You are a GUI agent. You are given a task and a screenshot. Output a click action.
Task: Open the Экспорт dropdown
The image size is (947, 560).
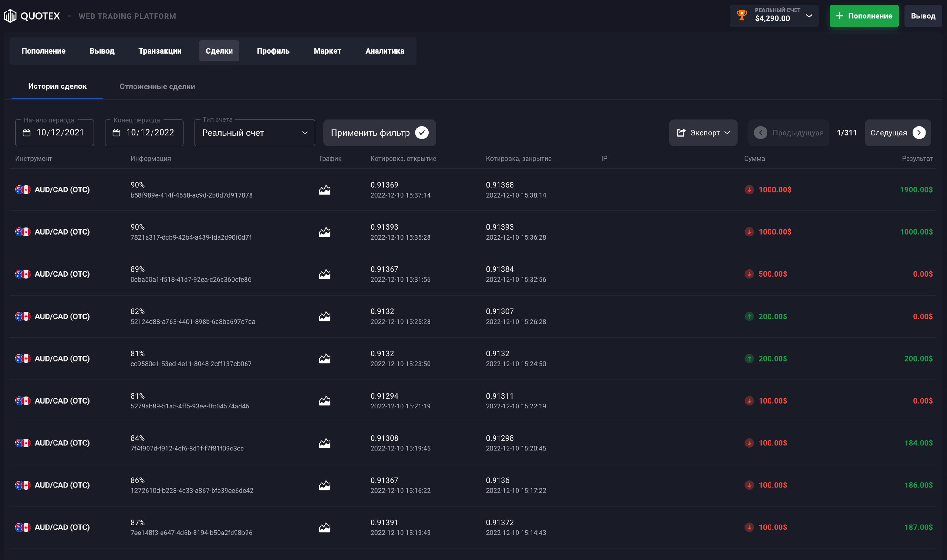tap(703, 133)
